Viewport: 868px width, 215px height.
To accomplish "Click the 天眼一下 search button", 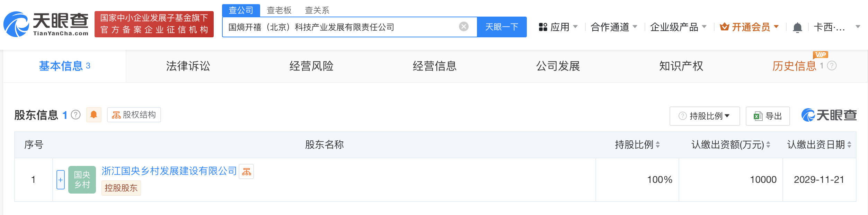I will coord(502,27).
